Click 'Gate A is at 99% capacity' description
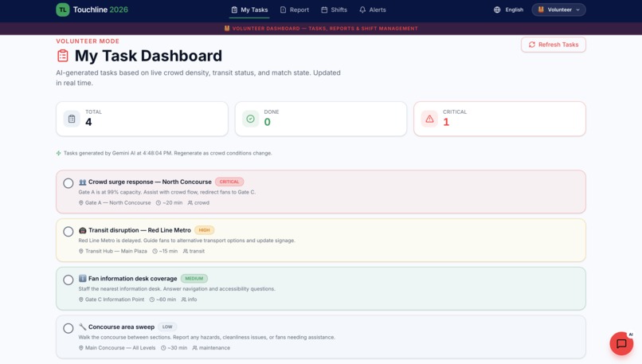Image resolution: width=642 pixels, height=364 pixels. pos(167,192)
